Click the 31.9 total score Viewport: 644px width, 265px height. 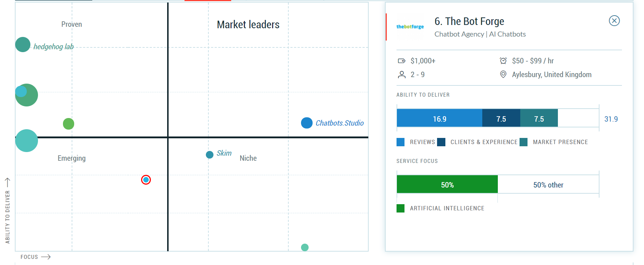point(611,119)
